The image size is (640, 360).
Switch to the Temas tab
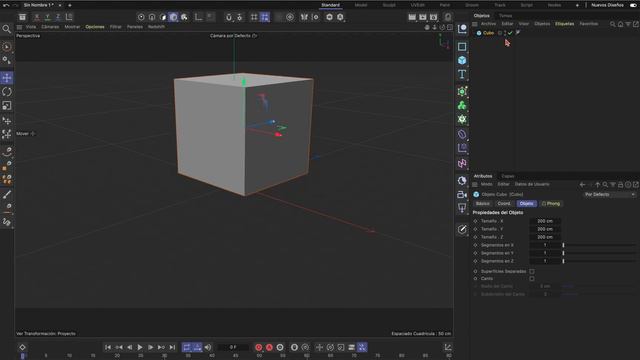pos(505,16)
